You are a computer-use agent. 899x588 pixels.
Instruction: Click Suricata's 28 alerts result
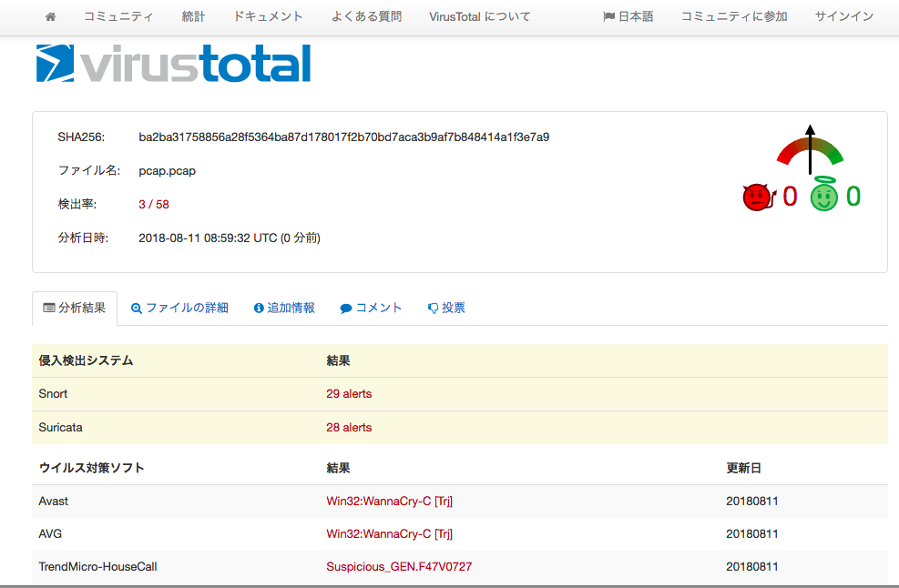(x=349, y=428)
